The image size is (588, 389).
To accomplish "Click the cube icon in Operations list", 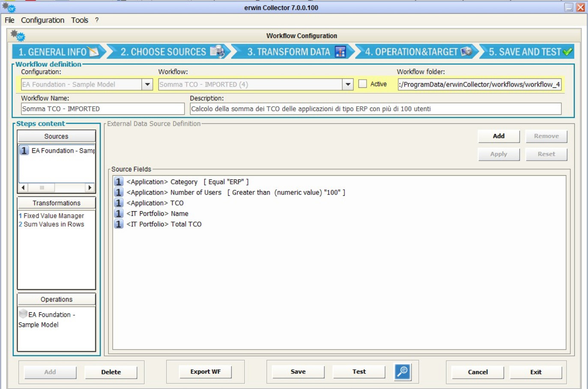I will (x=23, y=314).
